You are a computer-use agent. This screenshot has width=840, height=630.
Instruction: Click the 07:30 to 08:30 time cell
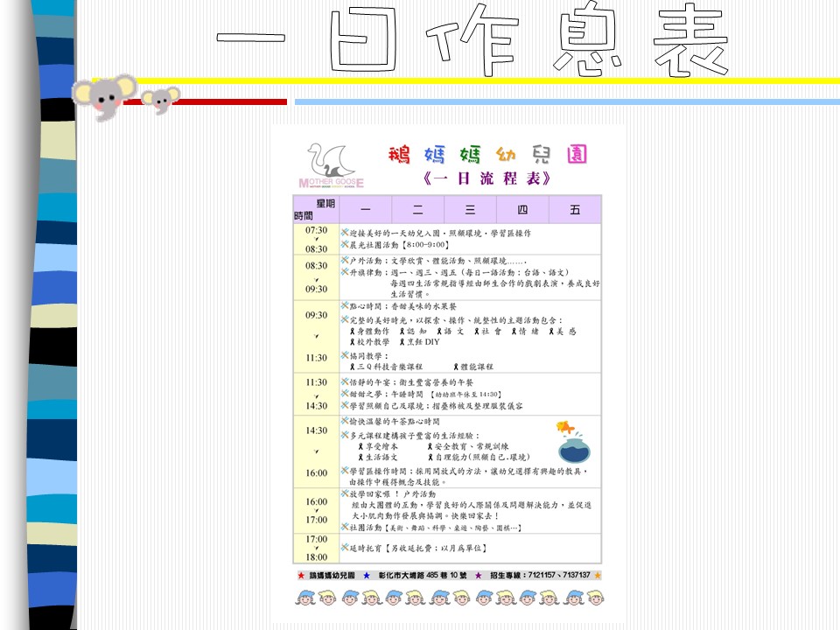click(x=316, y=240)
